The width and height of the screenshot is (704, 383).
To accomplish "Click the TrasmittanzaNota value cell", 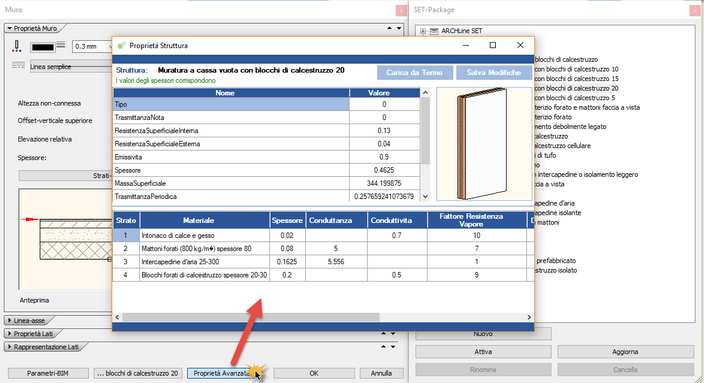I will (384, 117).
